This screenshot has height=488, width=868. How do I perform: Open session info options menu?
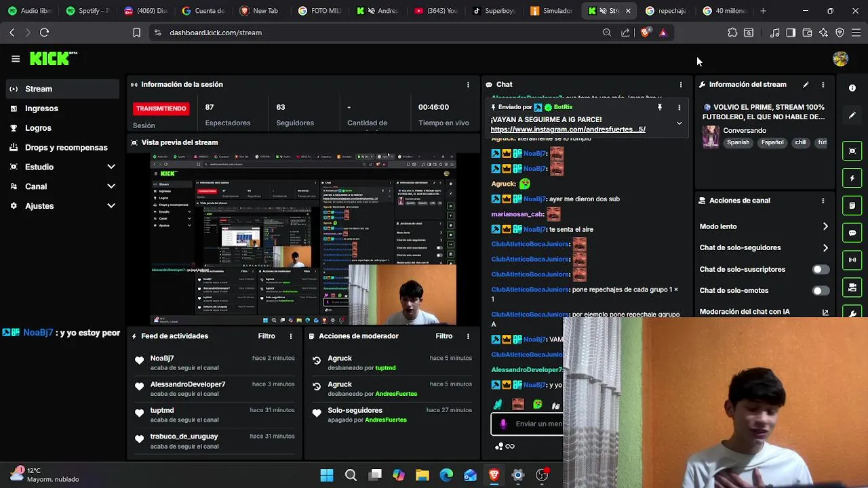click(468, 85)
